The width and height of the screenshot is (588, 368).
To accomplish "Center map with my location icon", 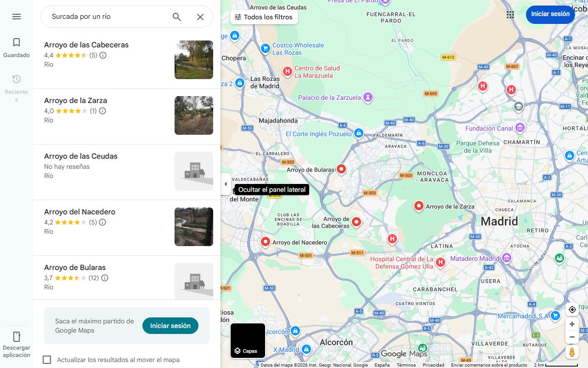I will point(572,310).
